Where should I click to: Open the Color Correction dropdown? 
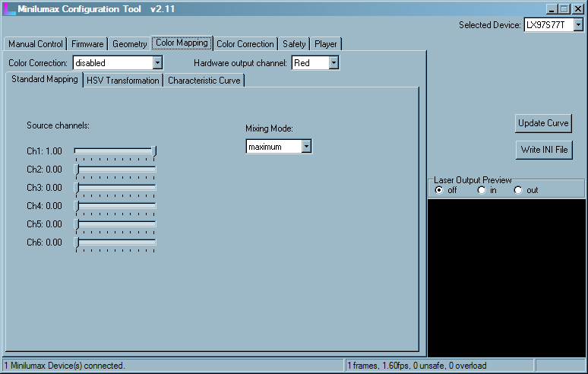point(157,63)
